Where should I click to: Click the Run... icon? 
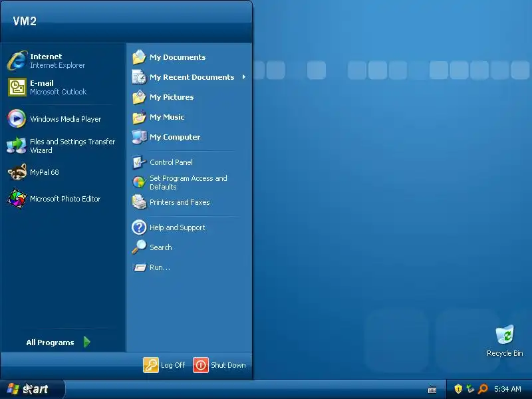(x=140, y=268)
